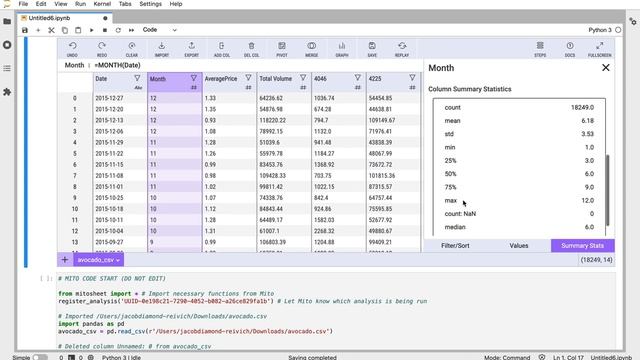Open the Merge icon
Screen dimensions: 640x360
click(311, 46)
